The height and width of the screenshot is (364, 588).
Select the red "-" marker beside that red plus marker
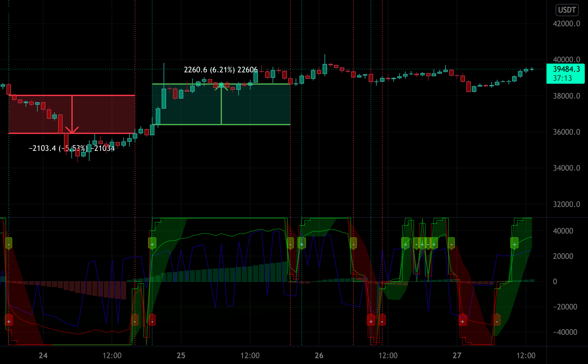pyautogui.click(x=382, y=322)
